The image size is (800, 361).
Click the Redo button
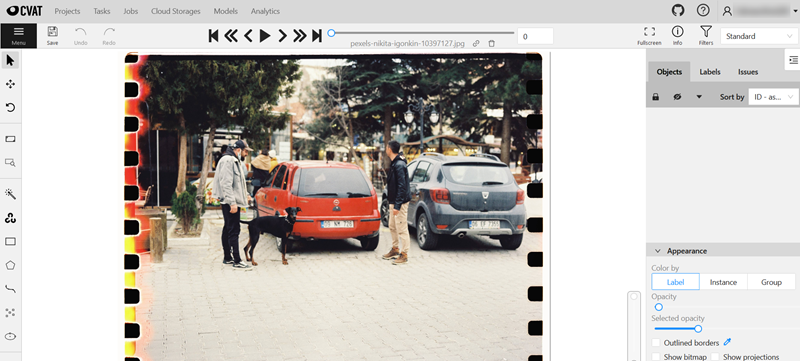[109, 36]
